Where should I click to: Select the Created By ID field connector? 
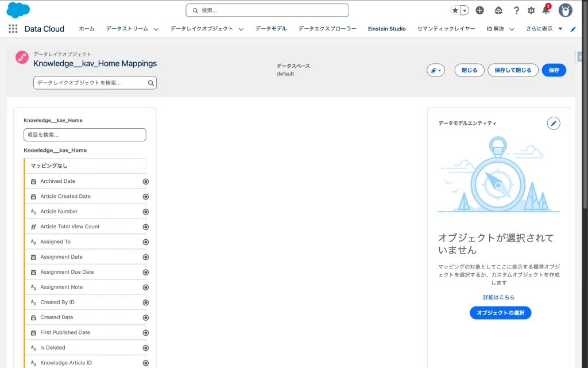pyautogui.click(x=146, y=302)
